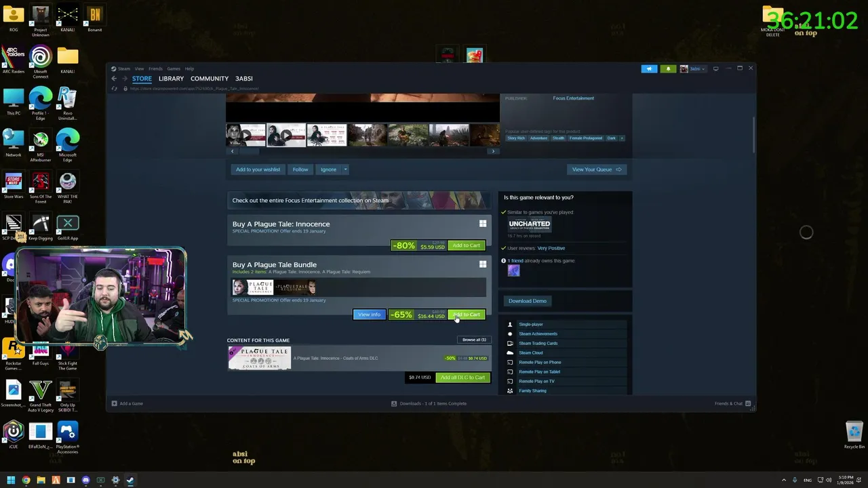Switch to the STORE tab

click(x=142, y=79)
